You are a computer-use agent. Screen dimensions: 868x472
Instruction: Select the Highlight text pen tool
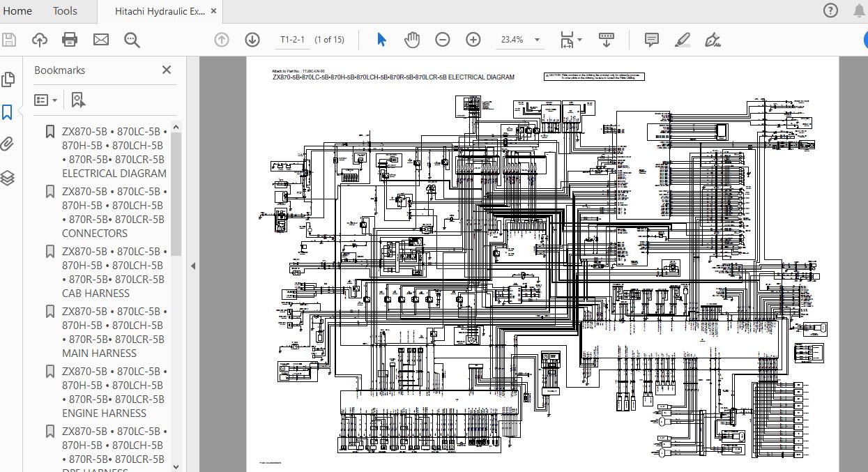(683, 40)
